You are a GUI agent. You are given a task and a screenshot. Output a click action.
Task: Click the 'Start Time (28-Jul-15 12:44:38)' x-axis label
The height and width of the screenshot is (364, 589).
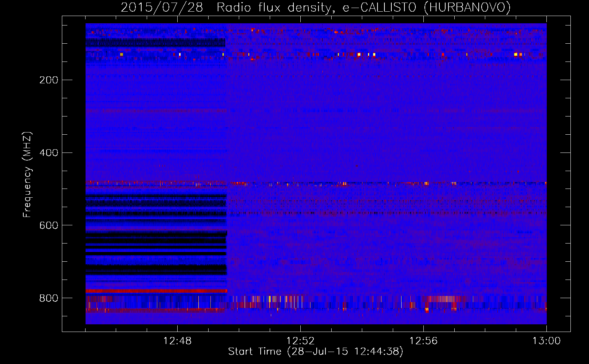click(316, 352)
